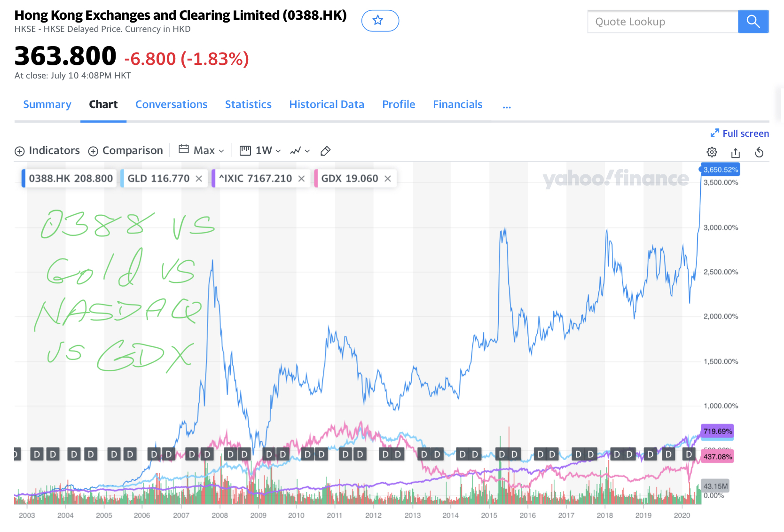Viewport: 784px width, 532px height.
Task: Click the first dividend marker after 2018
Action: point(617,454)
